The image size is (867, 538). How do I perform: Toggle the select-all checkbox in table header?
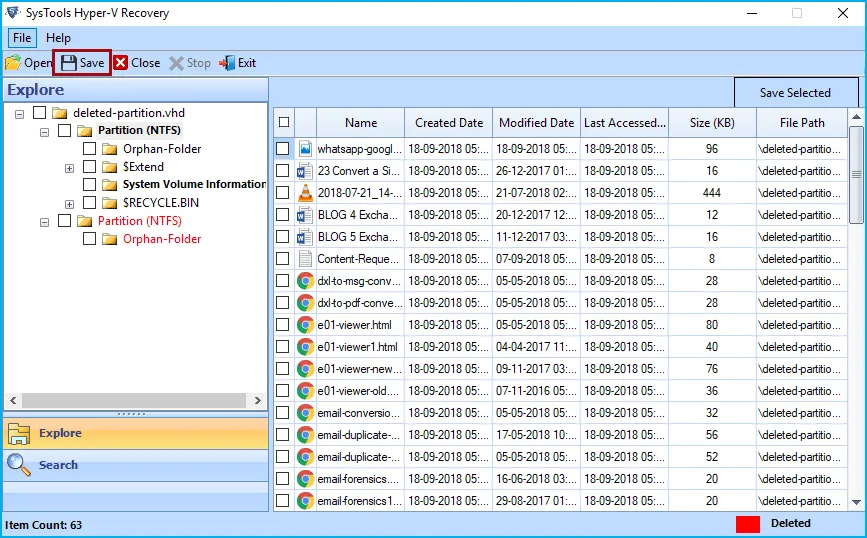click(284, 122)
